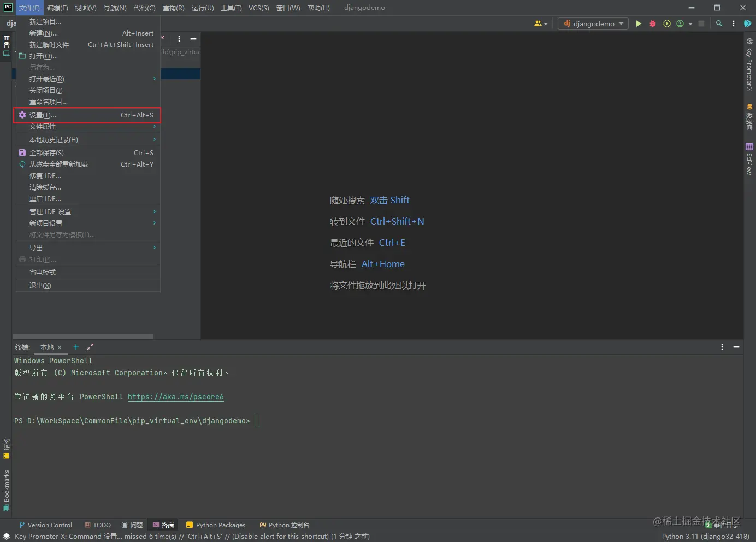Expand 本地历史记录 submenu
Screen dimensions: 756x542
point(88,140)
